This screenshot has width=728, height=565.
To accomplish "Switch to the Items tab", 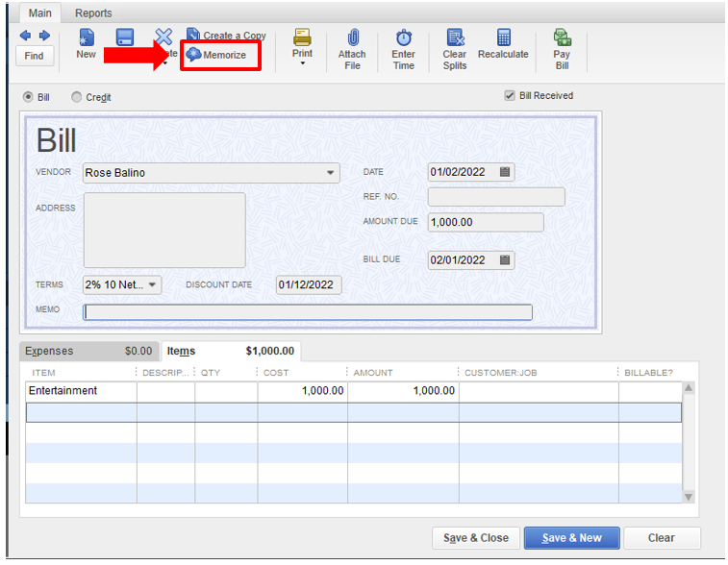I will 231,351.
